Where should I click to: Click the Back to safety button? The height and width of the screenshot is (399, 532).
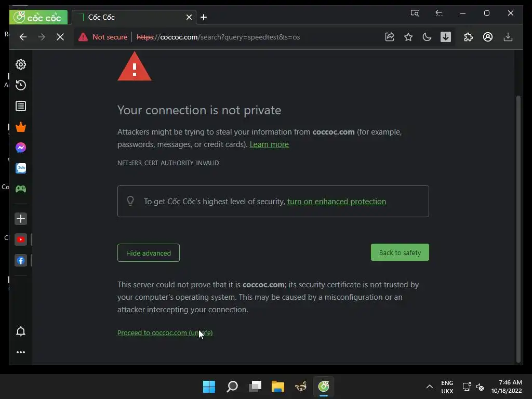pos(400,252)
